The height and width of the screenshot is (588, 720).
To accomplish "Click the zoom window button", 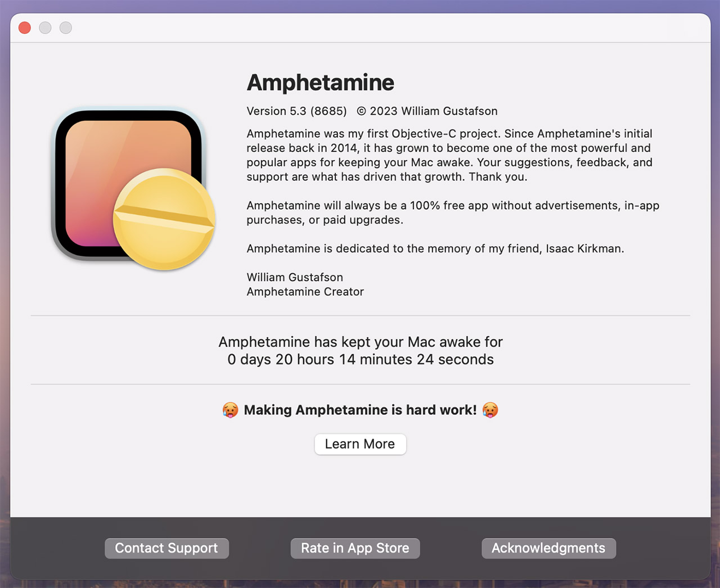I will point(66,28).
